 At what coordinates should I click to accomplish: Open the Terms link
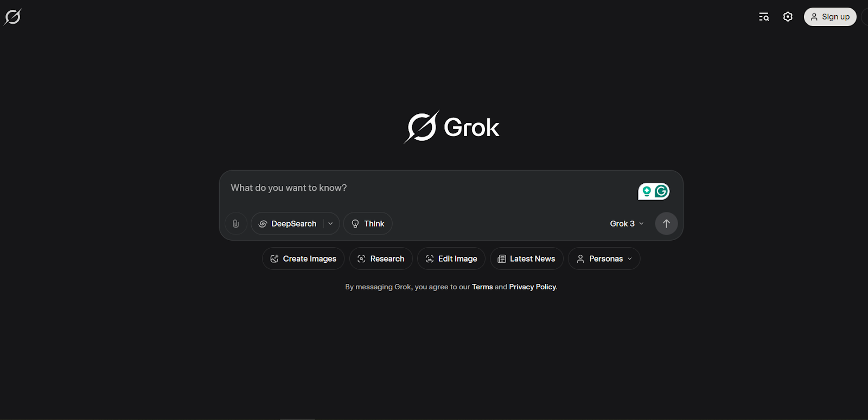pyautogui.click(x=482, y=287)
